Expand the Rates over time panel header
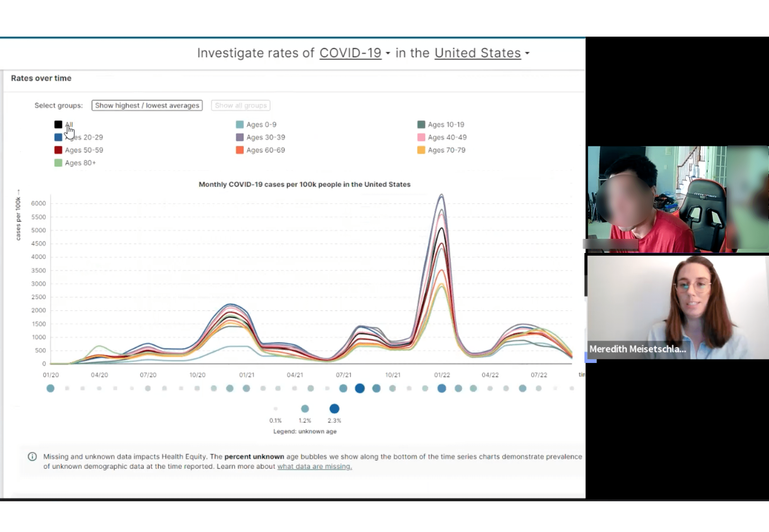The height and width of the screenshot is (532, 769). pos(41,78)
